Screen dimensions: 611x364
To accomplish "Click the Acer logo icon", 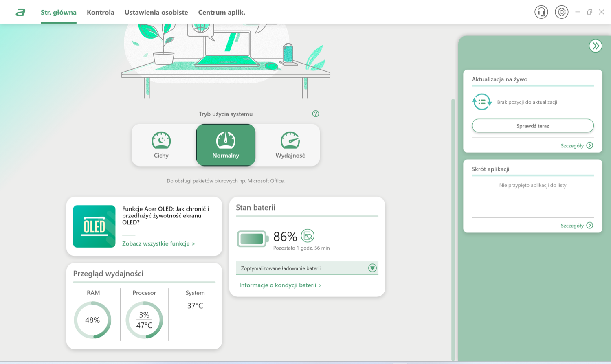I will point(20,13).
